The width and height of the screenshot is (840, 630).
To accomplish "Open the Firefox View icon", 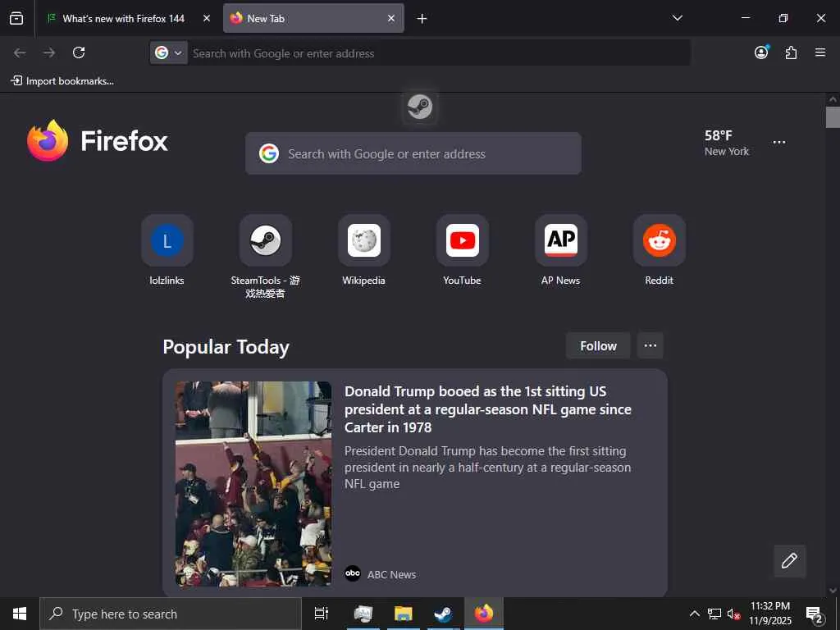I will point(16,18).
